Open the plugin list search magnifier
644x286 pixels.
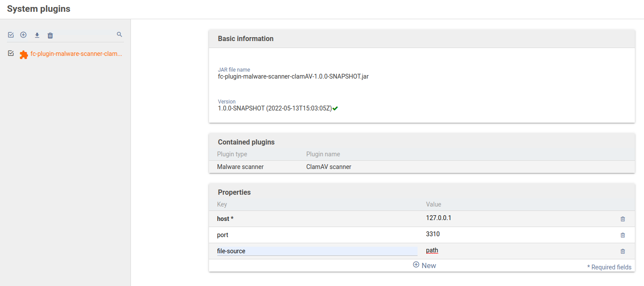(x=120, y=34)
